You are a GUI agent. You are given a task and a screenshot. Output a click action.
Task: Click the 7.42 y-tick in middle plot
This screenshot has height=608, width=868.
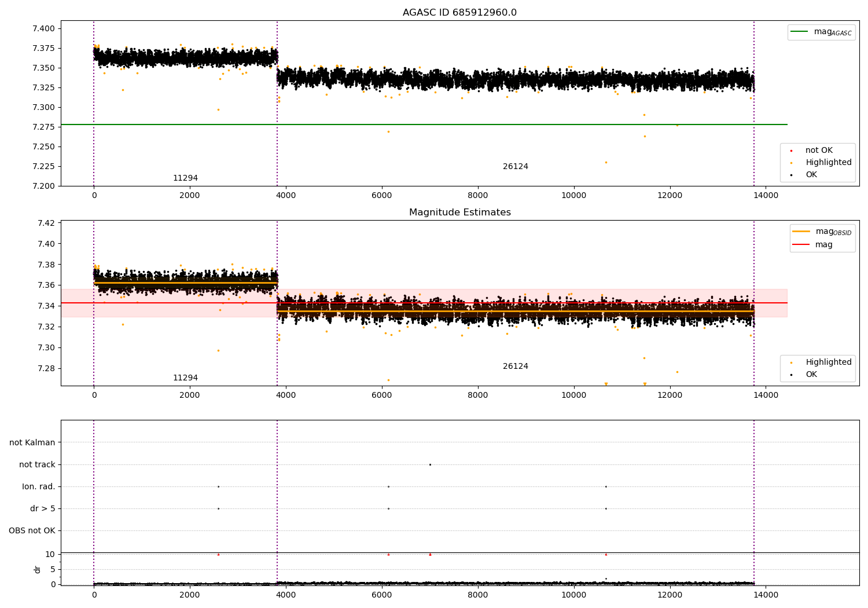click(46, 223)
